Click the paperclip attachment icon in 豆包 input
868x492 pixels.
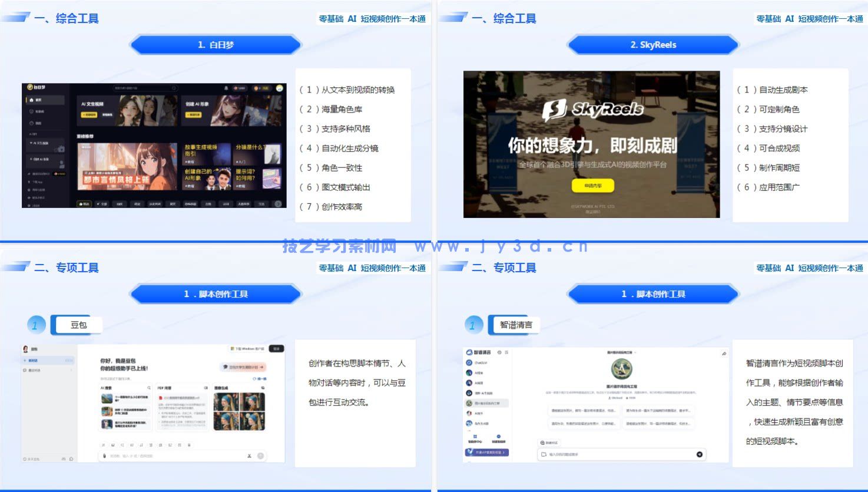(104, 455)
